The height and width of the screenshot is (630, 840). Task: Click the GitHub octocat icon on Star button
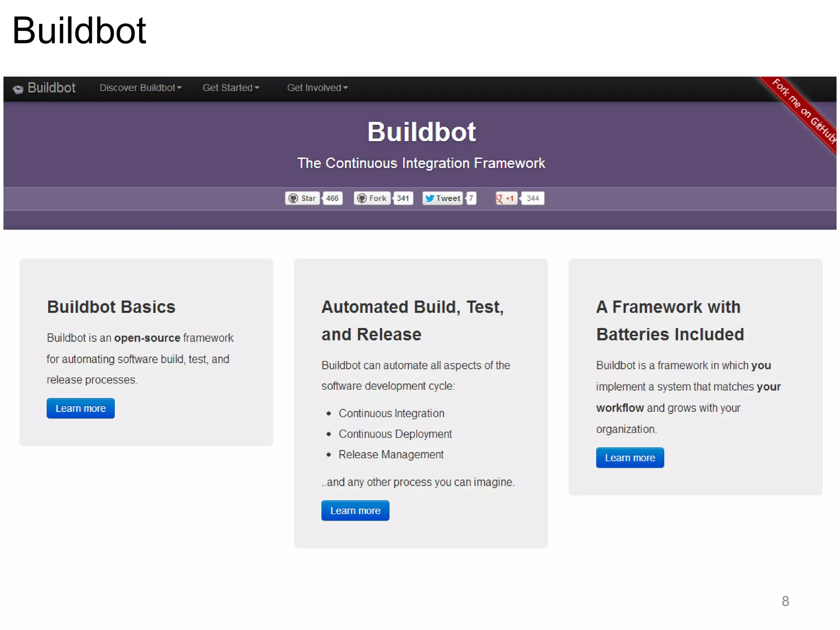pos(293,198)
